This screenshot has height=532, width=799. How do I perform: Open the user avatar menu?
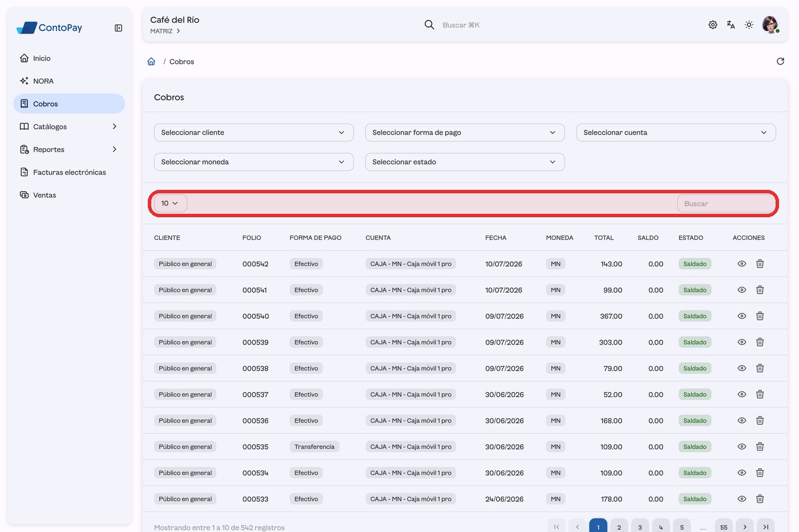coord(770,25)
